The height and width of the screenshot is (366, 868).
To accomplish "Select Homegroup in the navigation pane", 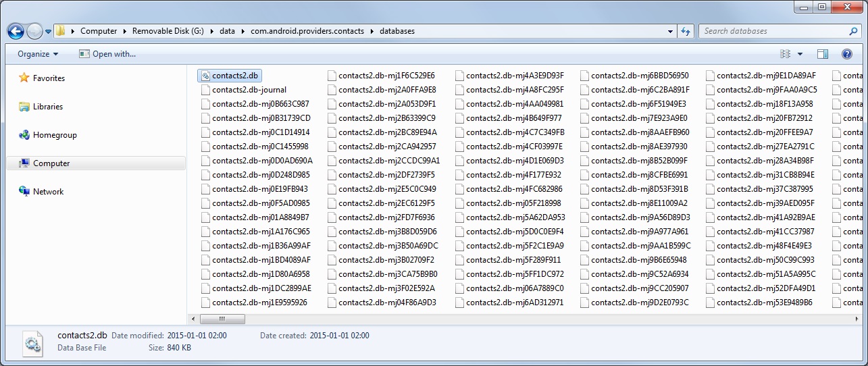I will click(54, 135).
